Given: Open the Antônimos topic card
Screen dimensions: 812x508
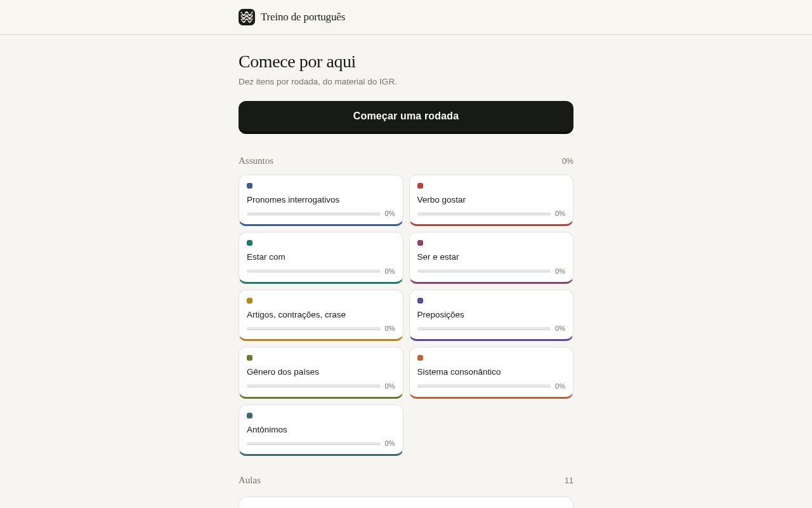Looking at the screenshot, I should 321,430.
